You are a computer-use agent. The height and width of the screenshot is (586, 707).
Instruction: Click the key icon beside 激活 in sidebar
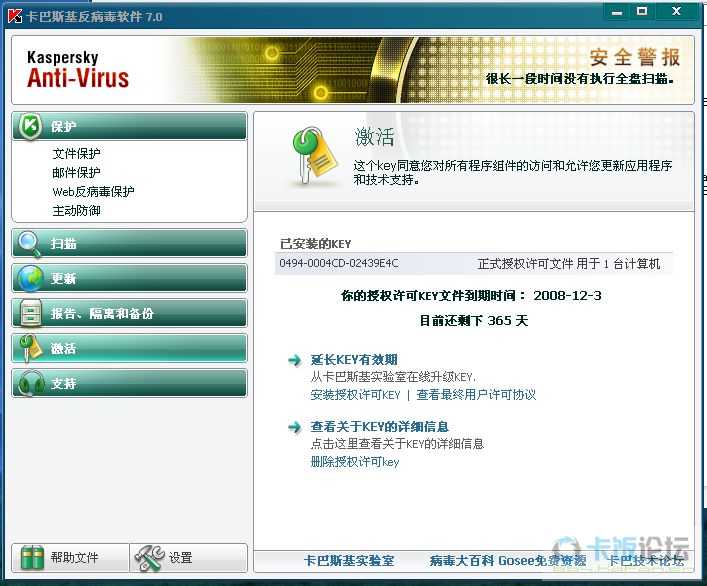[30, 348]
